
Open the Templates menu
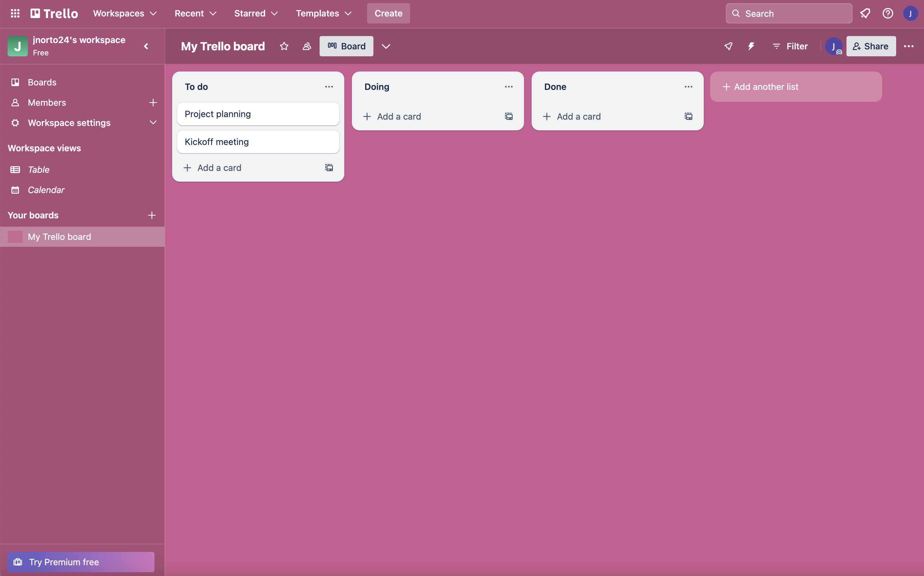tap(322, 13)
